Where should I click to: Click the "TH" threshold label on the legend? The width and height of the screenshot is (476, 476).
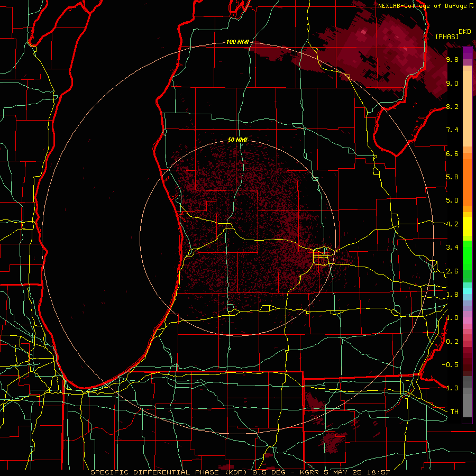tap(454, 412)
